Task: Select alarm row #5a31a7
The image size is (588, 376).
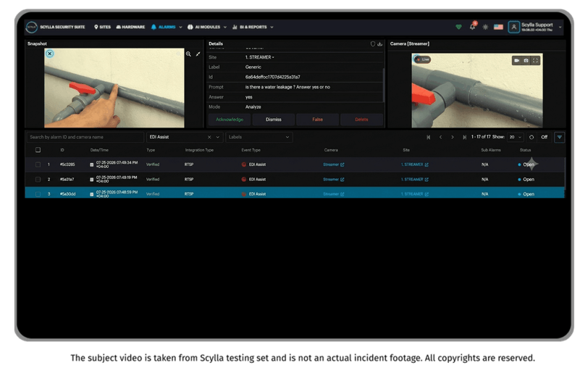Action: [295, 180]
